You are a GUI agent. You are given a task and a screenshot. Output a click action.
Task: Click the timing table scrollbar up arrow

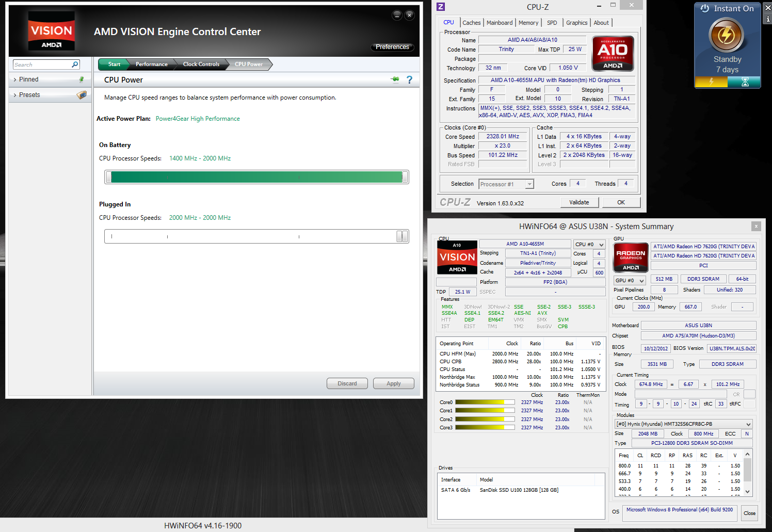click(747, 455)
